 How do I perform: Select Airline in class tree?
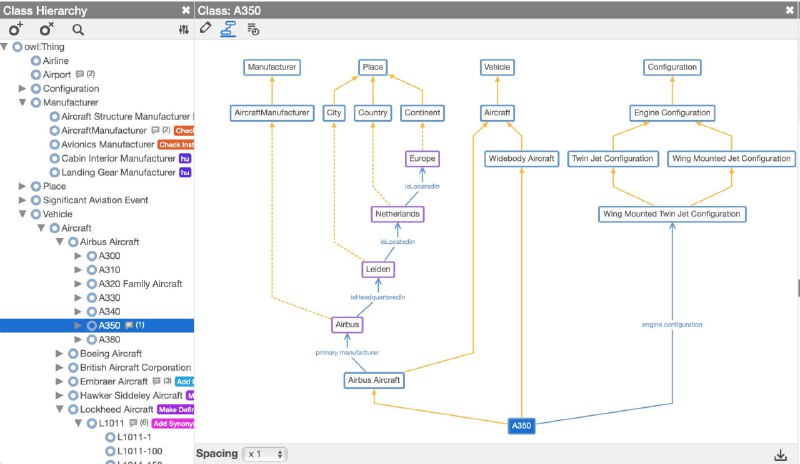pos(55,61)
